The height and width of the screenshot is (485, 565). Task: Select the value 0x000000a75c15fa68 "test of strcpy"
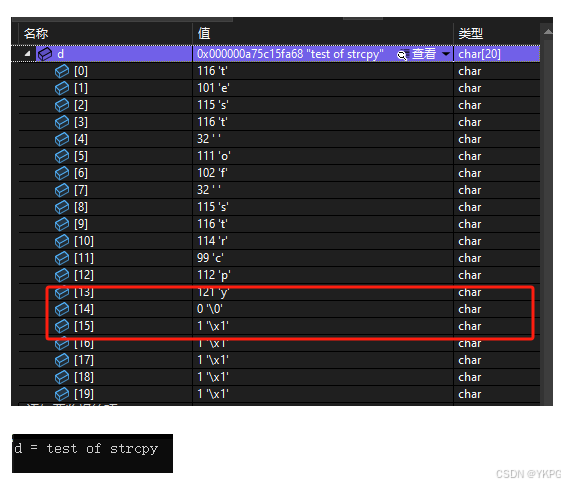tap(290, 54)
